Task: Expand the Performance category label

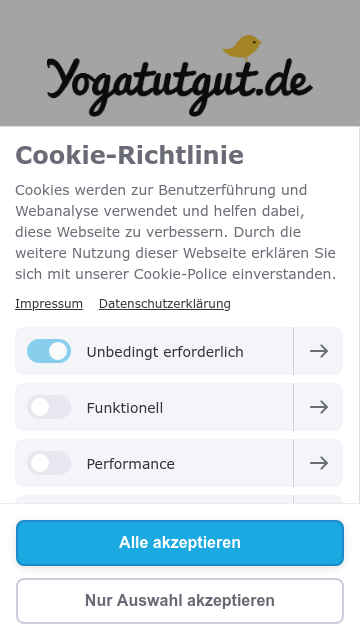Action: pyautogui.click(x=131, y=464)
